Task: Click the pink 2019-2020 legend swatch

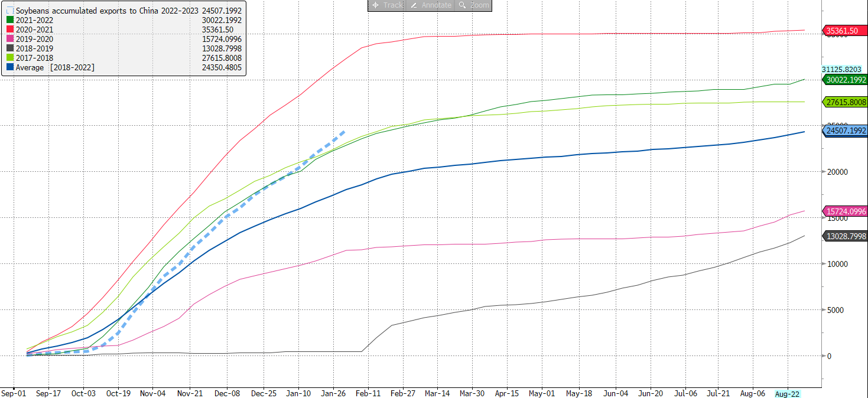Action: tap(10, 39)
